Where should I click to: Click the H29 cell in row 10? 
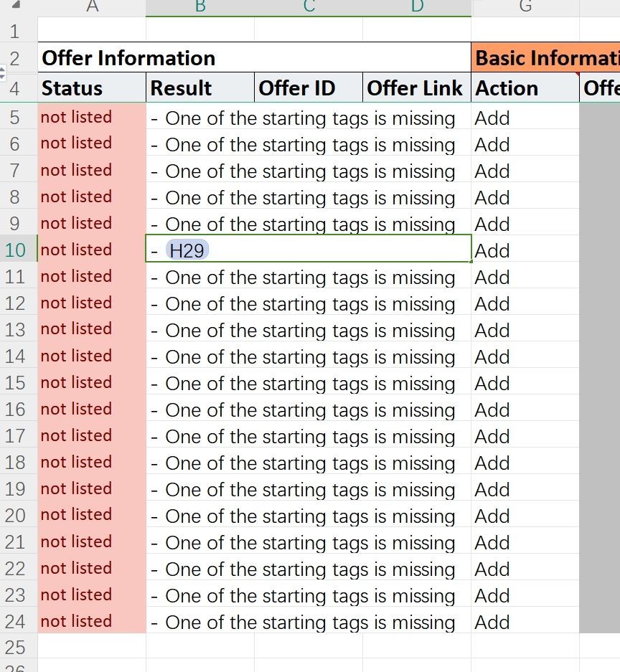click(x=188, y=251)
